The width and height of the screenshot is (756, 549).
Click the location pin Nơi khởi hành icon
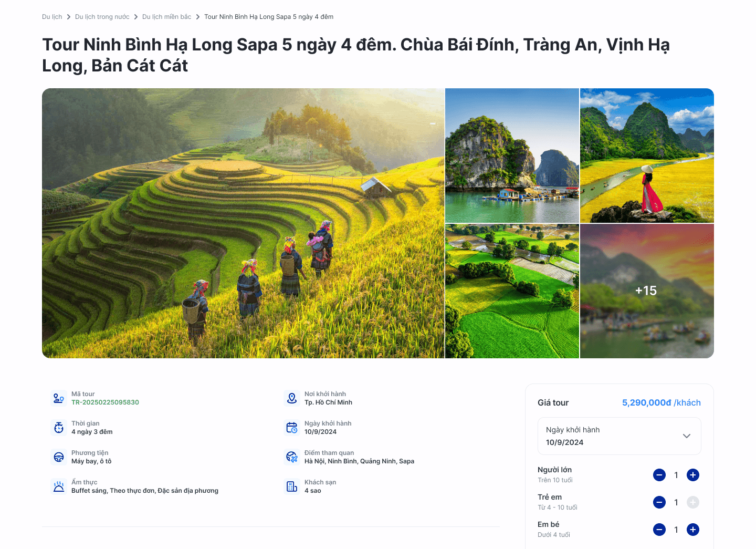tap(292, 398)
